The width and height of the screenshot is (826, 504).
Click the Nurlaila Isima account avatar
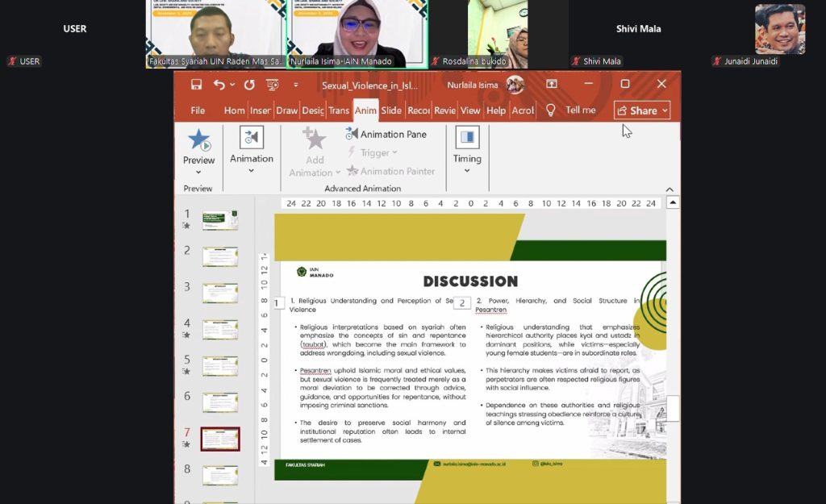coord(515,85)
